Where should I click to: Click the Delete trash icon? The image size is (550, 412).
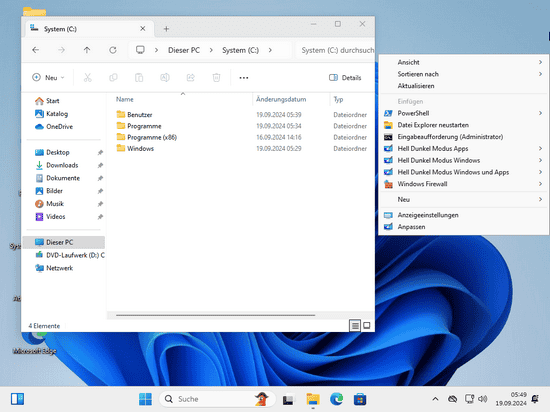click(216, 77)
